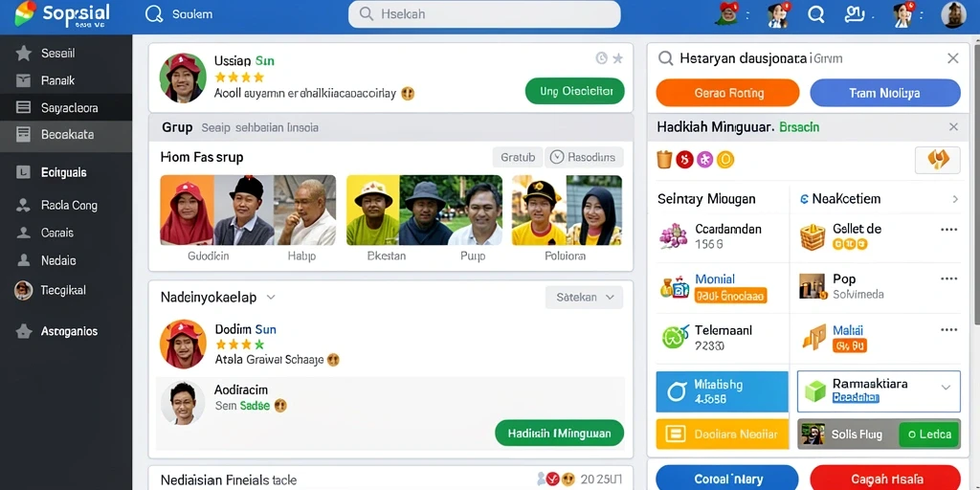This screenshot has height=490, width=980.
Task: Click the clock icon on Ussian Sun card
Action: [601, 58]
